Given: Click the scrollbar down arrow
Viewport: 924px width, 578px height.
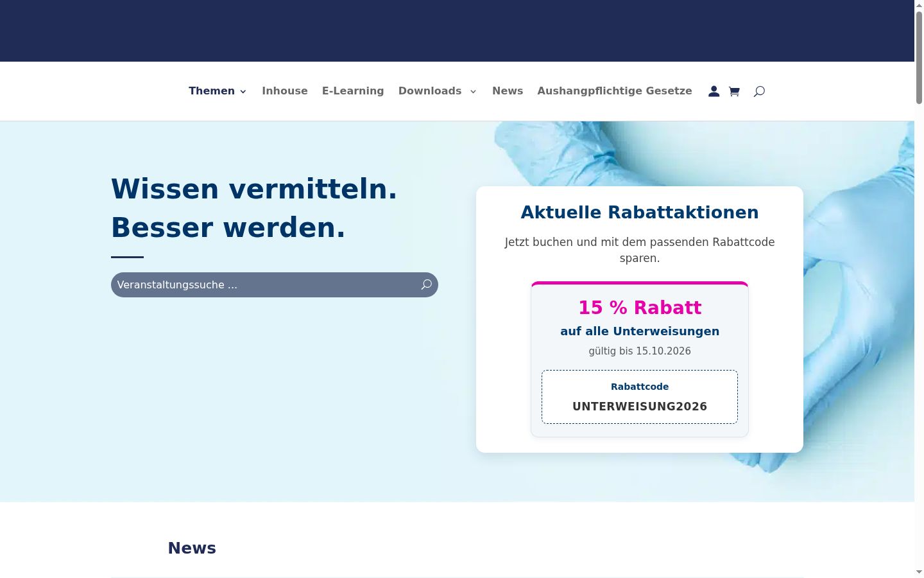Looking at the screenshot, I should coord(919,572).
